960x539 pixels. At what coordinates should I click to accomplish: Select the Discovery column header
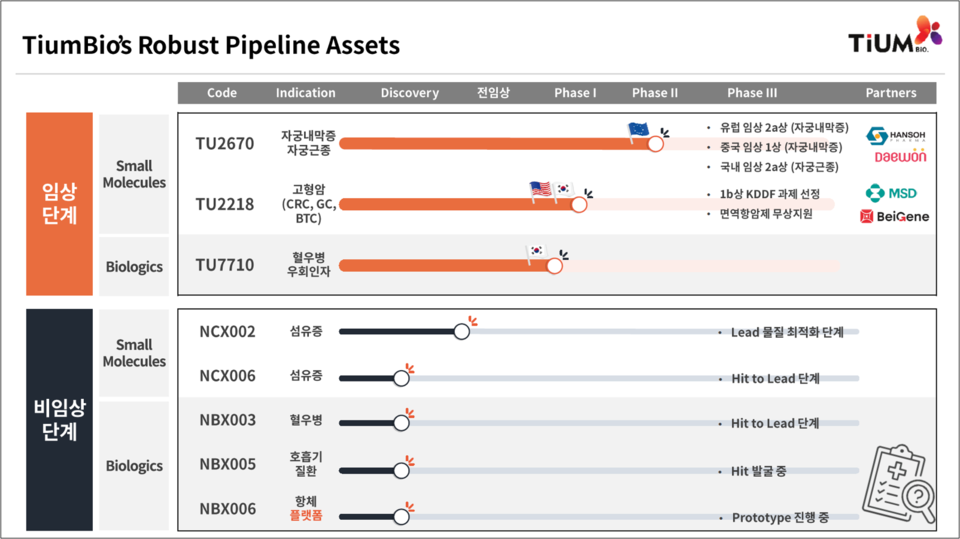409,93
